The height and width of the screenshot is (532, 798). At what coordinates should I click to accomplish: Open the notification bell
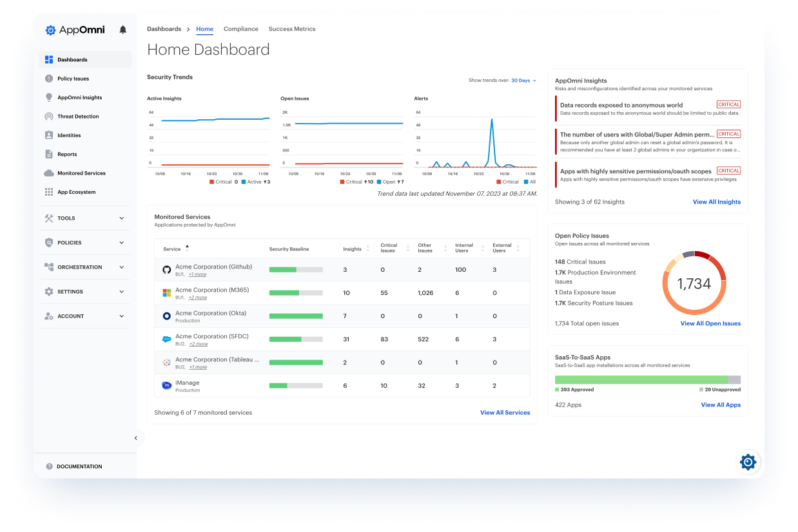(x=122, y=29)
